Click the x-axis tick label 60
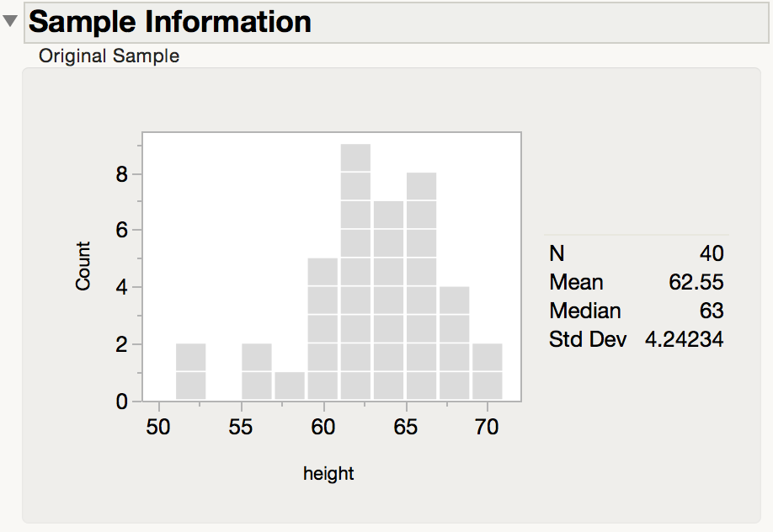The image size is (773, 532). (x=323, y=427)
